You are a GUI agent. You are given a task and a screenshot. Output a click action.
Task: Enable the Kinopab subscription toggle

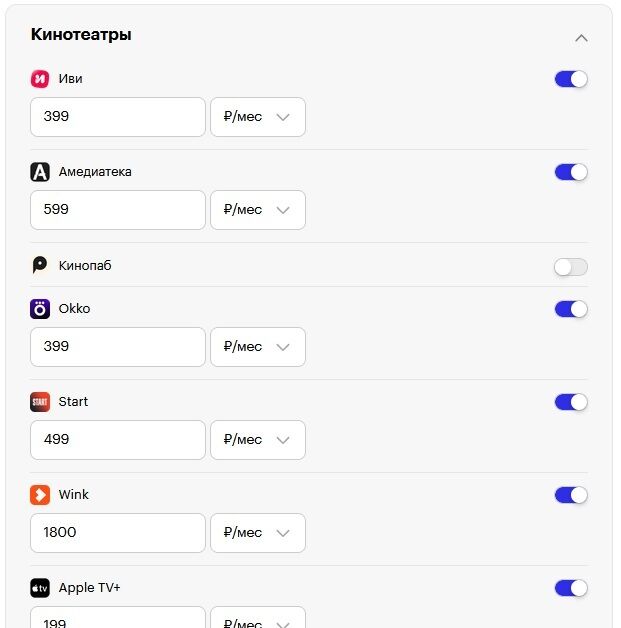tap(571, 267)
